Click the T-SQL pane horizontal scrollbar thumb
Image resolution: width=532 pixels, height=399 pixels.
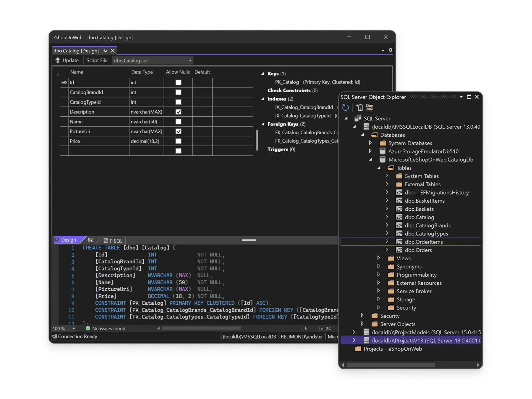pyautogui.click(x=201, y=328)
